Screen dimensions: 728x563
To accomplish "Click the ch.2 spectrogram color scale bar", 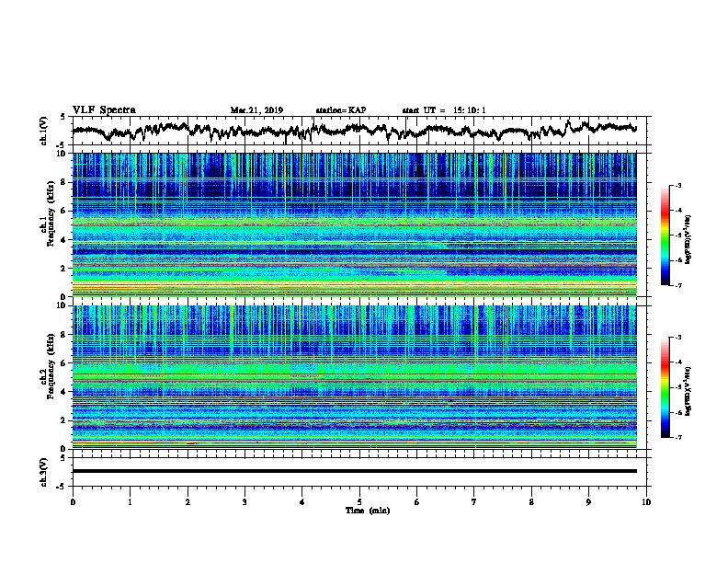I will coord(665,387).
